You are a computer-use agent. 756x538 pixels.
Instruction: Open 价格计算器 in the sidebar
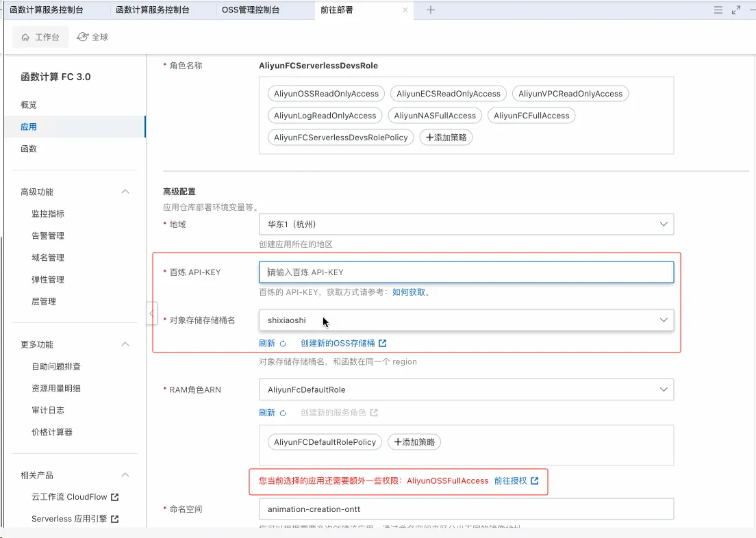click(52, 432)
